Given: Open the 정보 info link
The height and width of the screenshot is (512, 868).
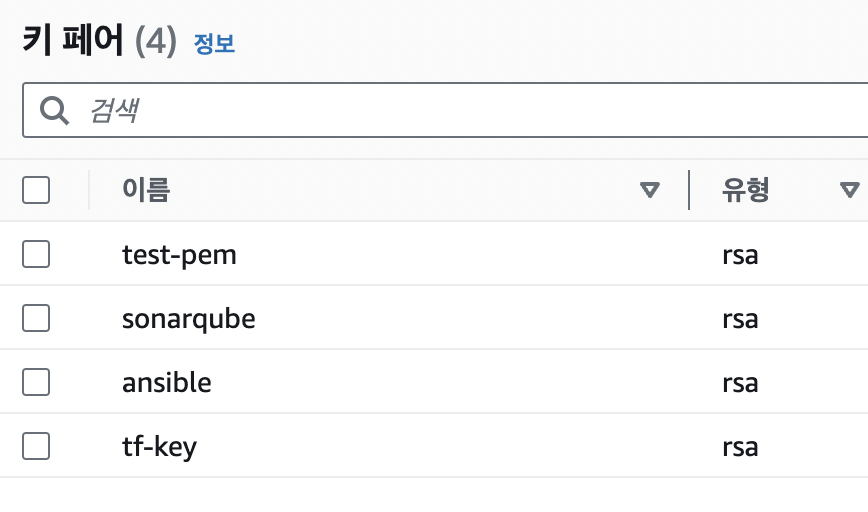Looking at the screenshot, I should point(214,44).
